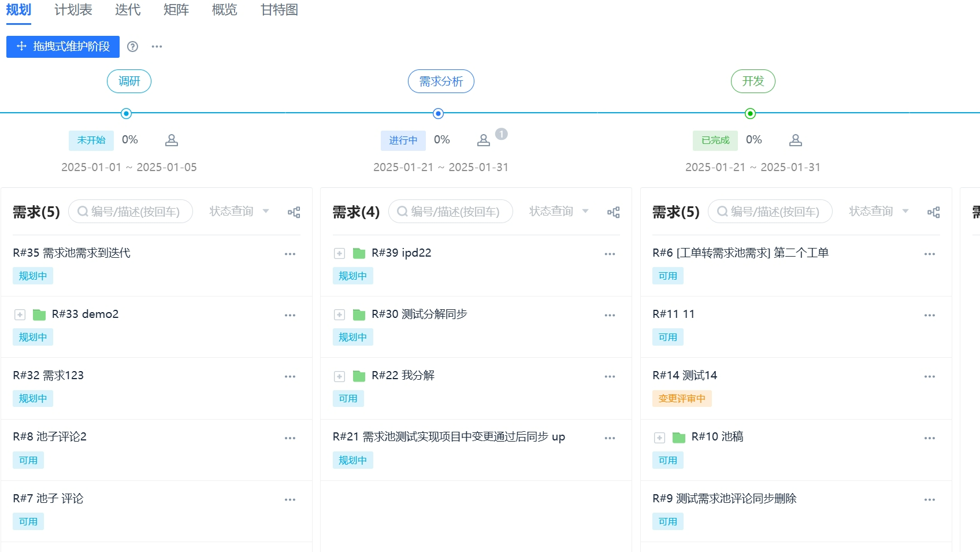Switch to 规划 tab

(x=18, y=10)
